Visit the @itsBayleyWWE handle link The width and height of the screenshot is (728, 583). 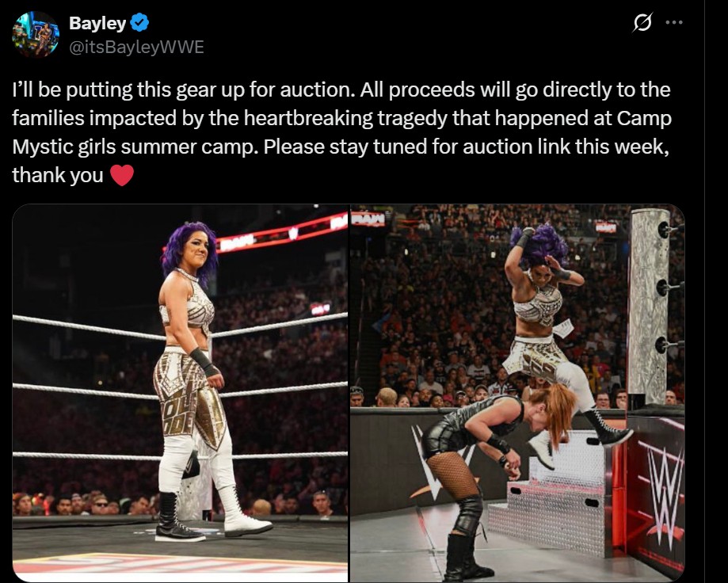pos(136,47)
